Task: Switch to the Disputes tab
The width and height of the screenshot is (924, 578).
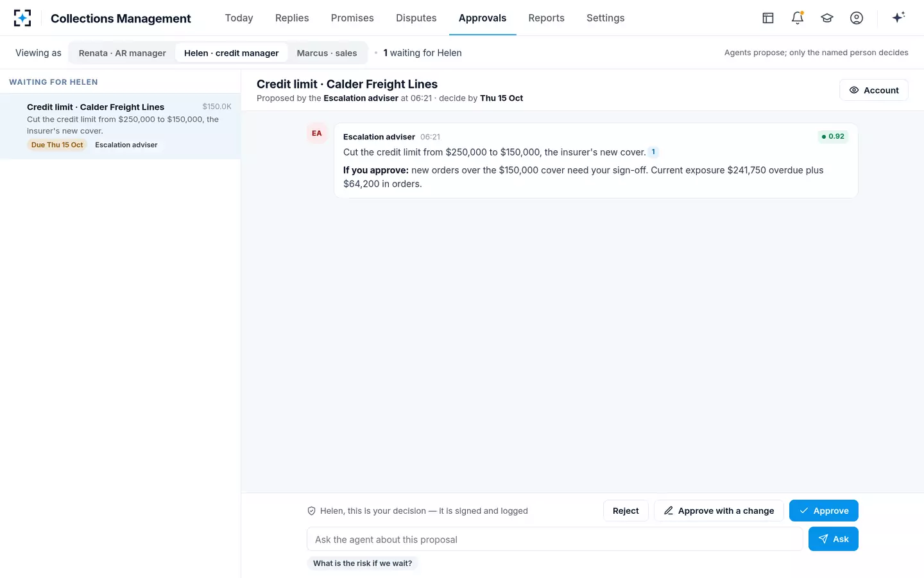Action: [416, 18]
